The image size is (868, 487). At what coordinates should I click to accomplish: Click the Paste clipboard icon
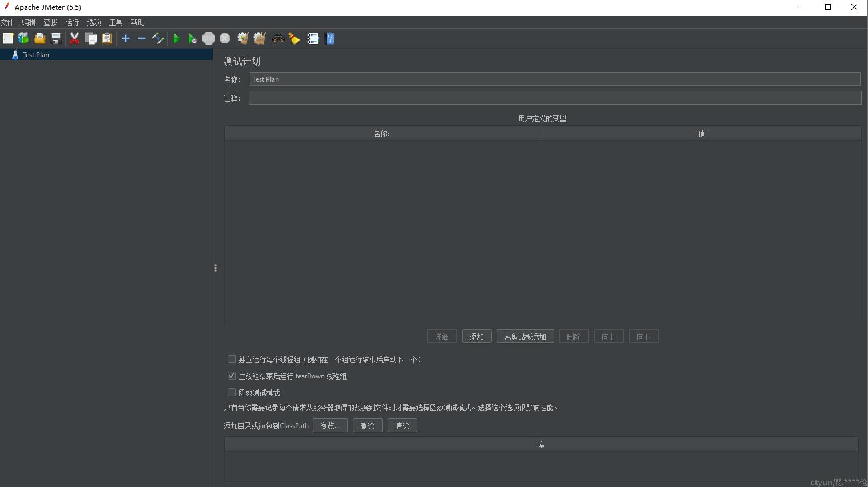pos(107,38)
